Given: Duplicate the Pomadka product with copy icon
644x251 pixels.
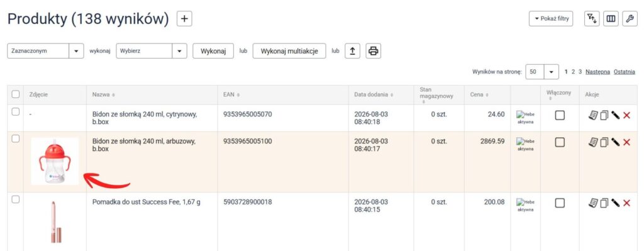Looking at the screenshot, I should click(x=604, y=203).
